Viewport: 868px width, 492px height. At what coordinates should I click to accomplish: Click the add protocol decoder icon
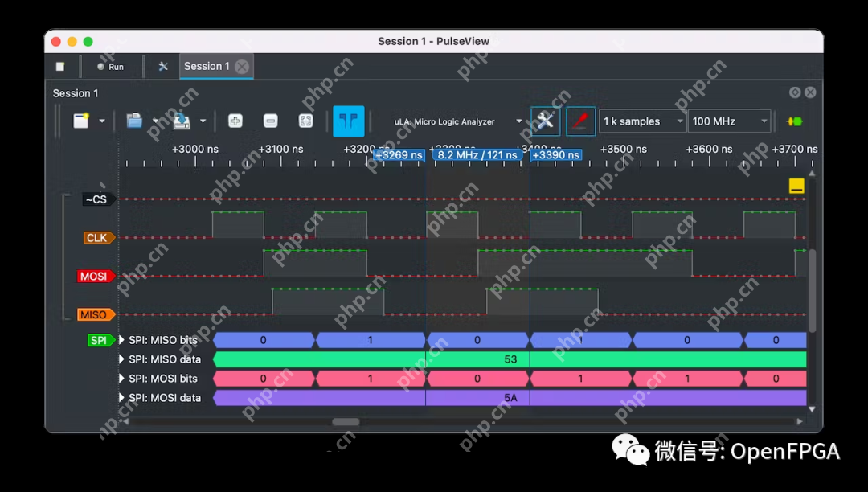coord(794,121)
